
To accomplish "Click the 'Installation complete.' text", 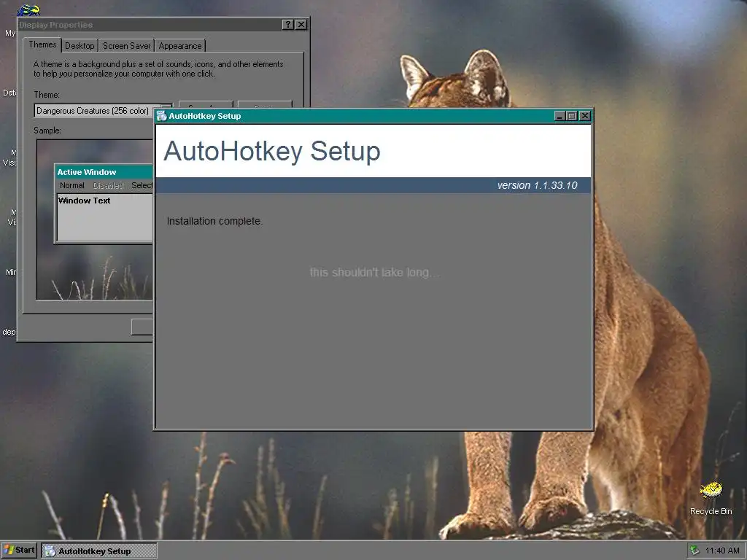I will [x=214, y=221].
